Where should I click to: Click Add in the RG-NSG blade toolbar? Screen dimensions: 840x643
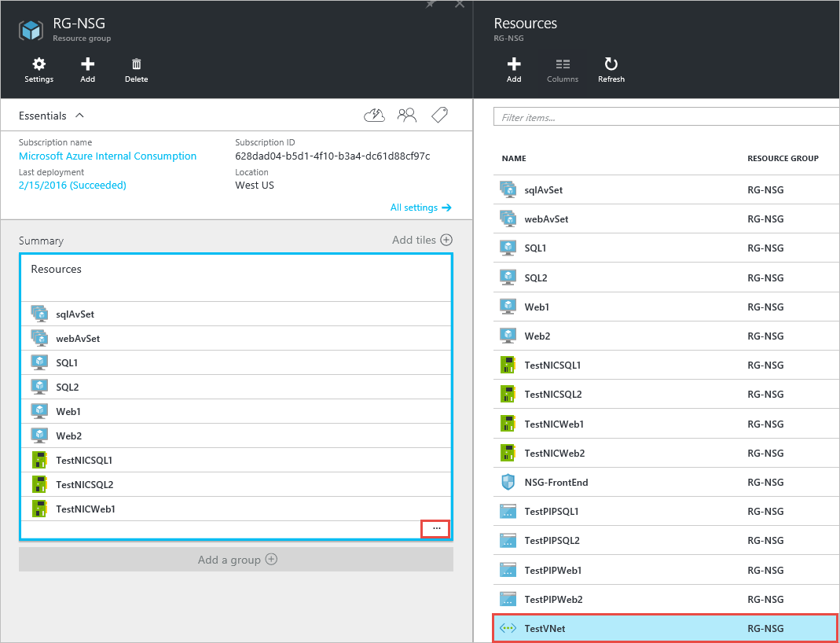tap(87, 70)
